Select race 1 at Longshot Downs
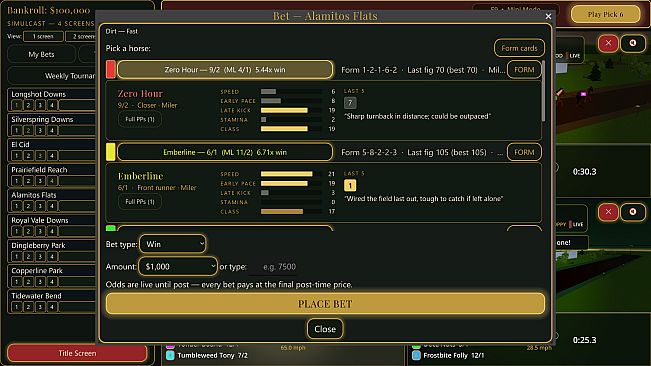Image resolution: width=651 pixels, height=366 pixels. pos(17,105)
